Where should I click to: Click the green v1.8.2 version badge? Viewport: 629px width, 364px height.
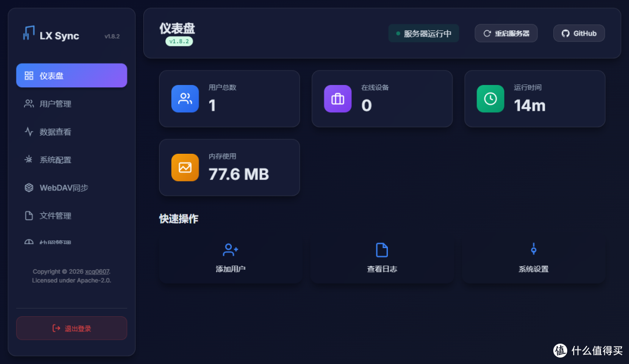(x=179, y=41)
